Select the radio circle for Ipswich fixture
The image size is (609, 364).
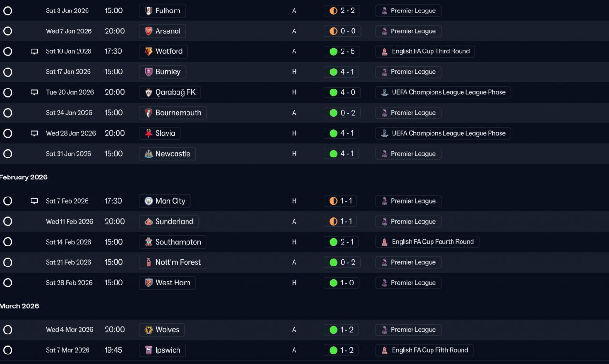[x=8, y=350]
